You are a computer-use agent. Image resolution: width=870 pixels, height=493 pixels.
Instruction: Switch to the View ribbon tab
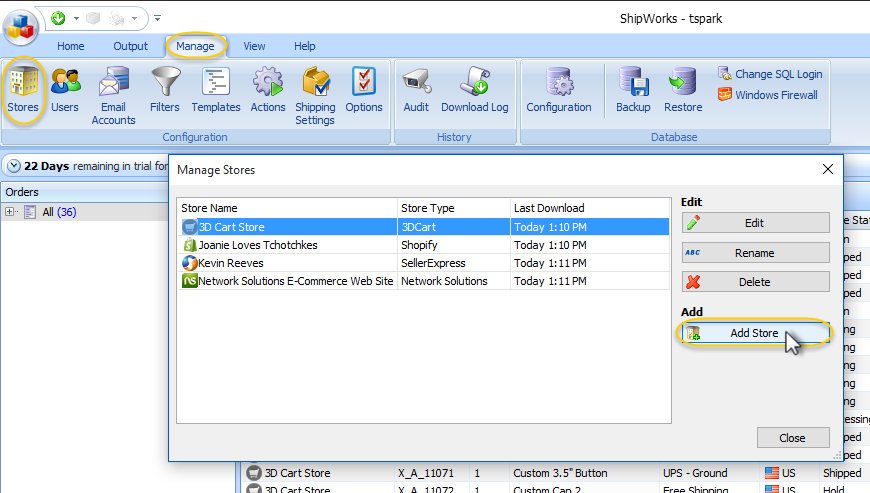[254, 46]
